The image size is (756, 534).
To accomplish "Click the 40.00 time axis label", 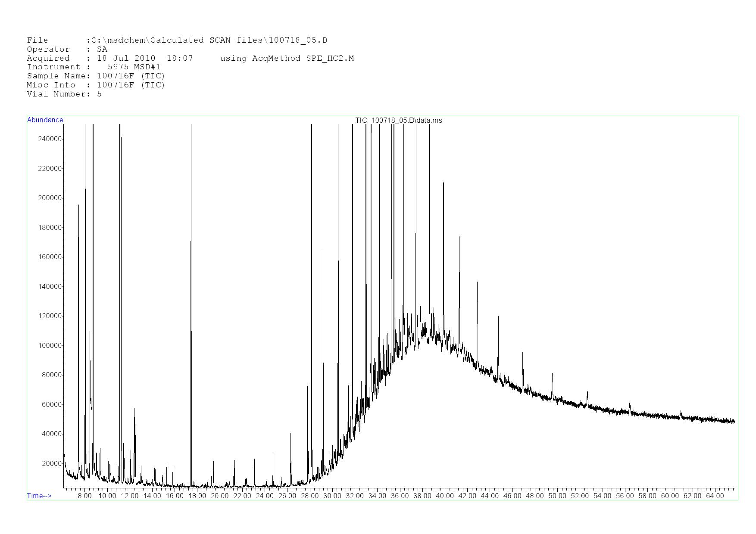I will [x=445, y=496].
